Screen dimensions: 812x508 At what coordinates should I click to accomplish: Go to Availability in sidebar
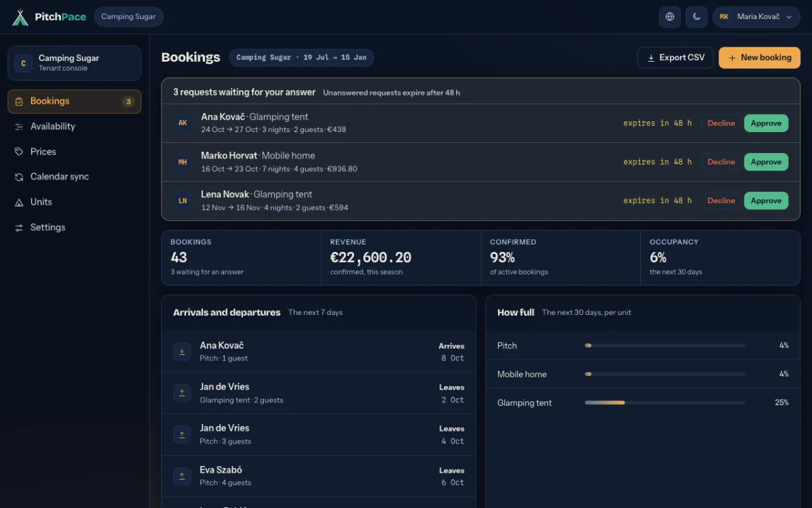click(x=74, y=127)
